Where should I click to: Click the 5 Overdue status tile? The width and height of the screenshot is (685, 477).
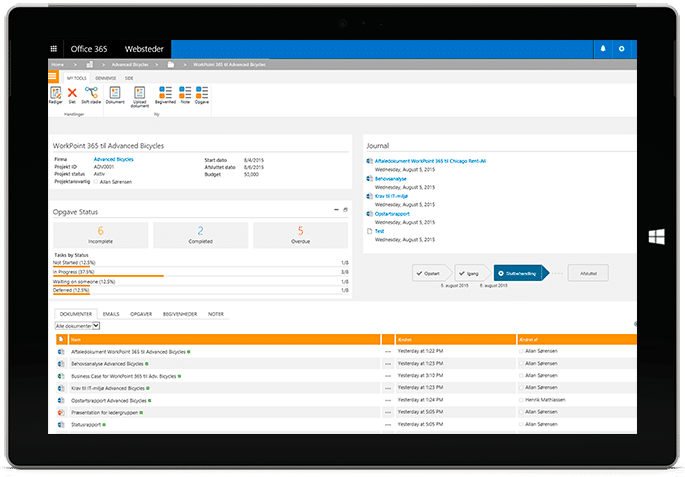tap(301, 235)
